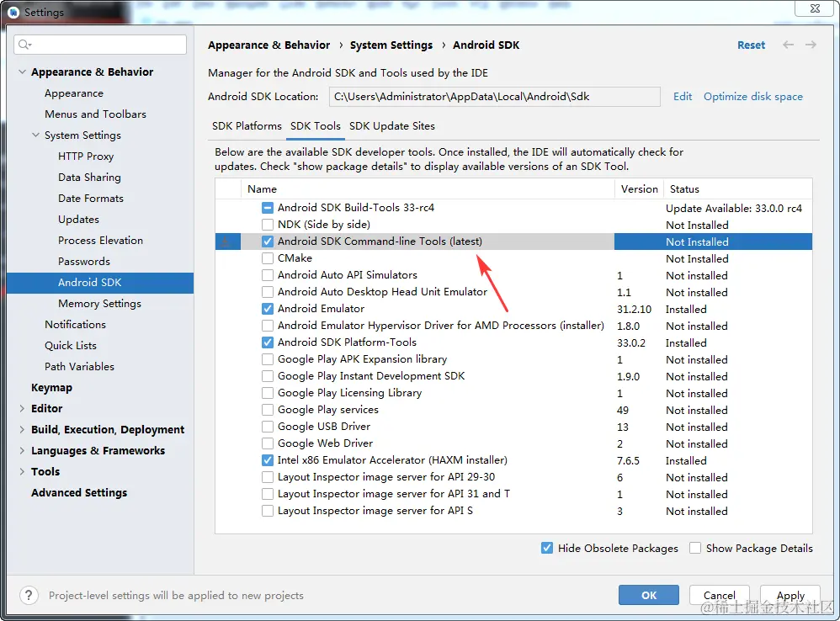Select Passwords settings item

tap(84, 261)
